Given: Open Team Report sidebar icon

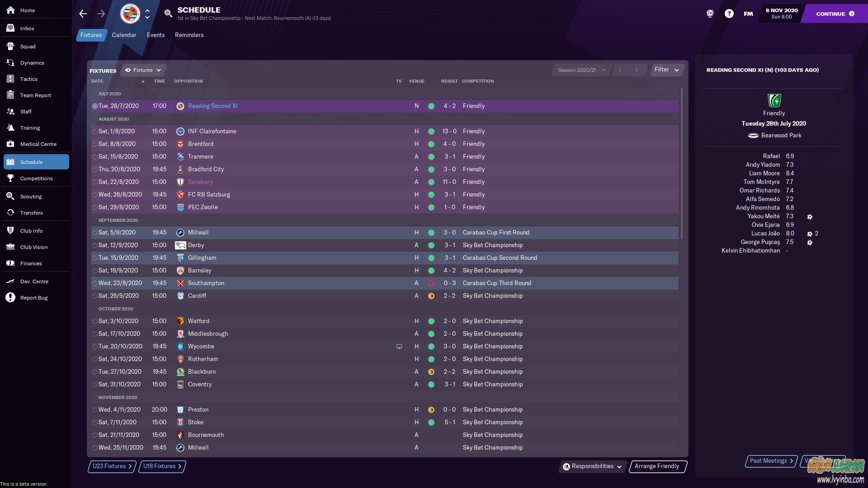Looking at the screenshot, I should 10,95.
